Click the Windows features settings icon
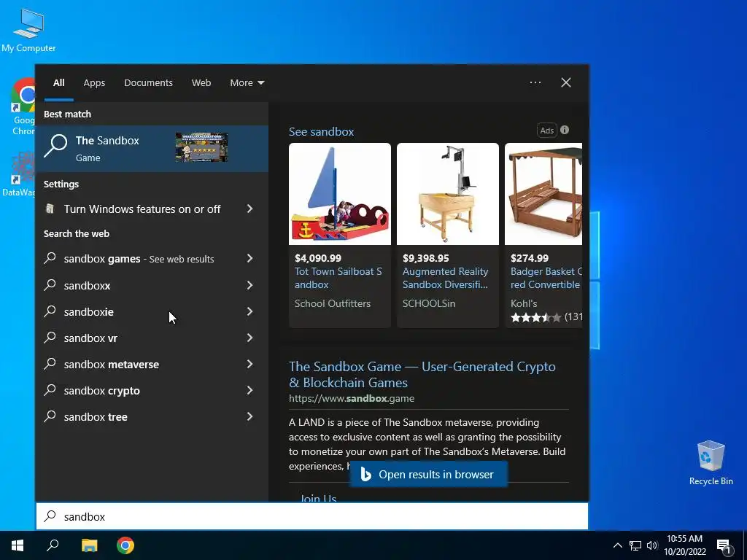Screen dimensions: 747x560 point(50,209)
